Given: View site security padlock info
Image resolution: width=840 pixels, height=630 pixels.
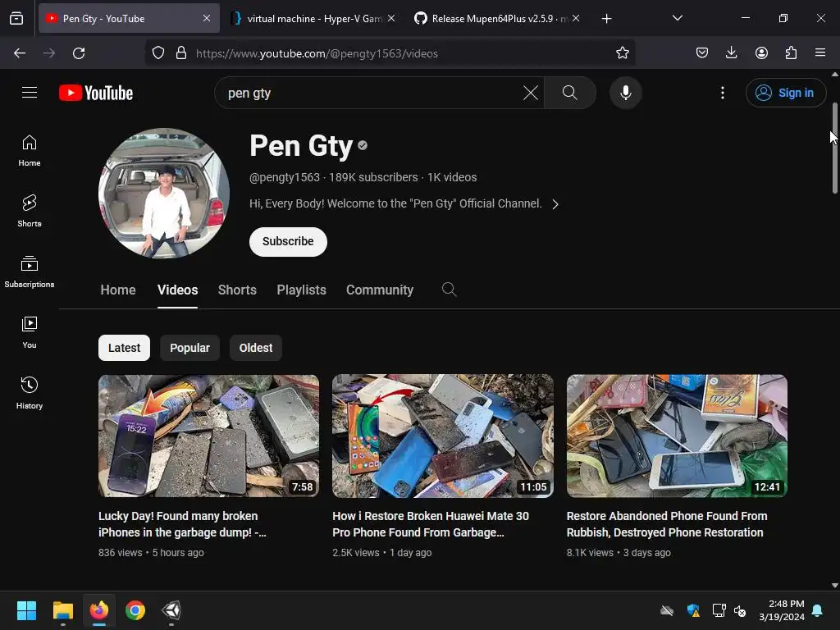Looking at the screenshot, I should pyautogui.click(x=181, y=53).
